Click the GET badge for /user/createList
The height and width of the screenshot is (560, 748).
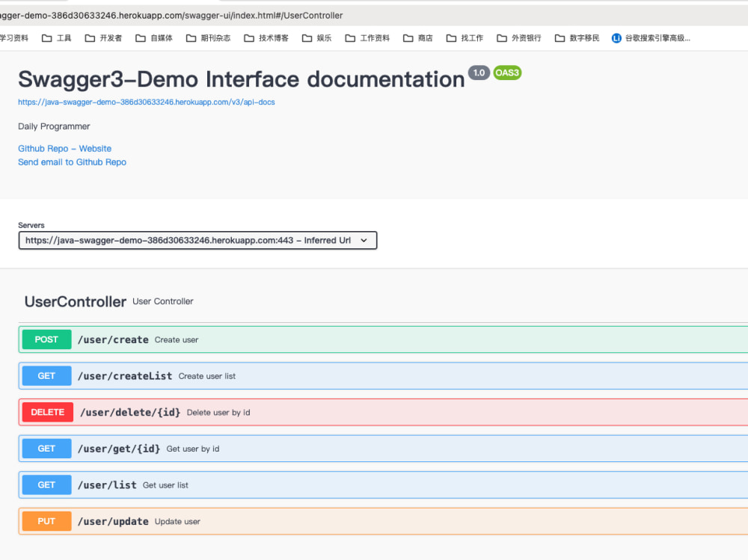point(46,376)
